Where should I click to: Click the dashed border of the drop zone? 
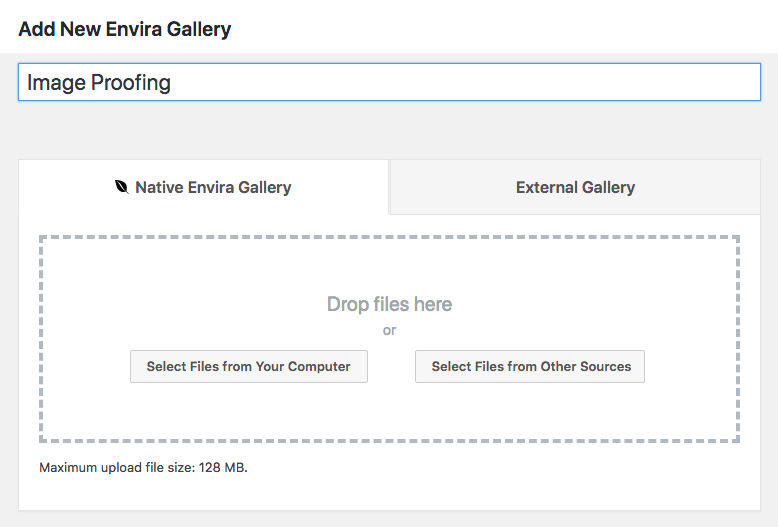pos(389,238)
